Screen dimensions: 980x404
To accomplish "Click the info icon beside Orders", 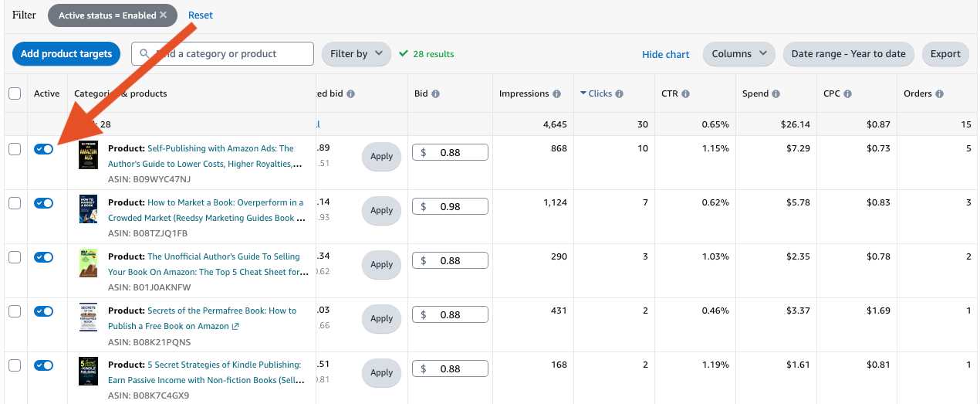I will (939, 94).
